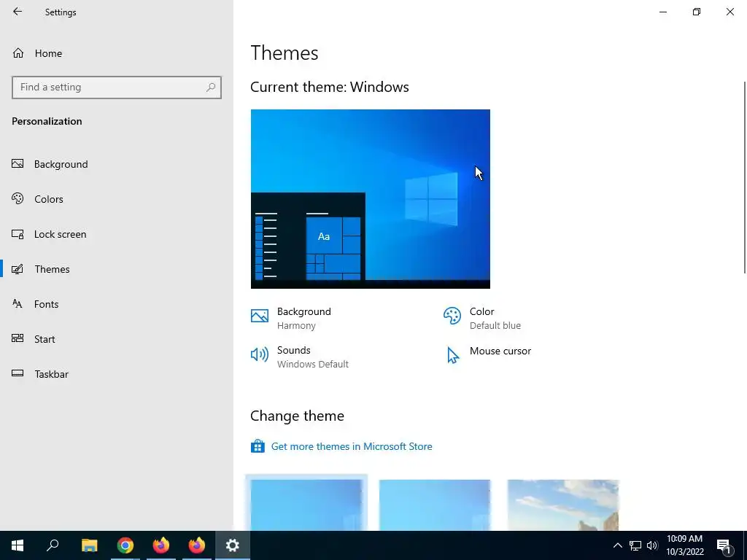Go back using the Settings back arrow

click(x=18, y=12)
